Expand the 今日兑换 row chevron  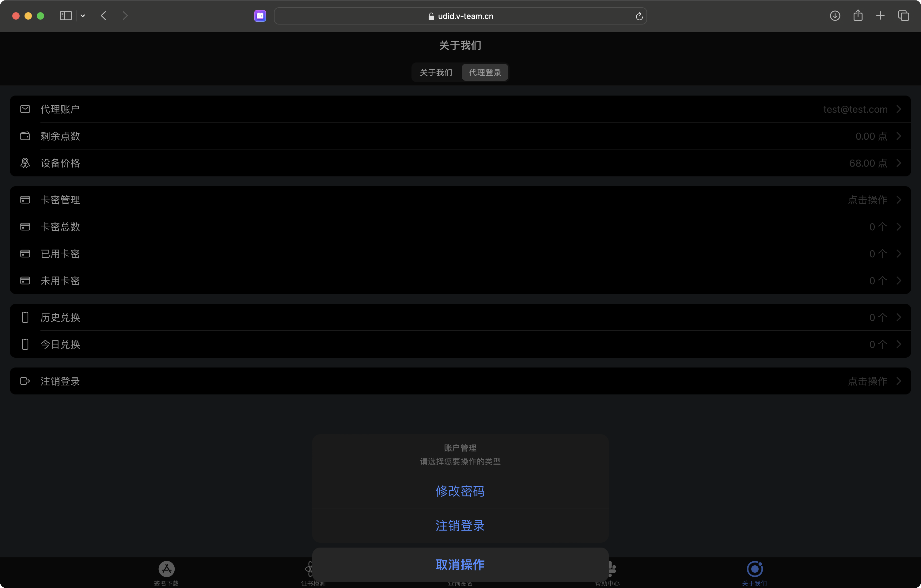[899, 345]
